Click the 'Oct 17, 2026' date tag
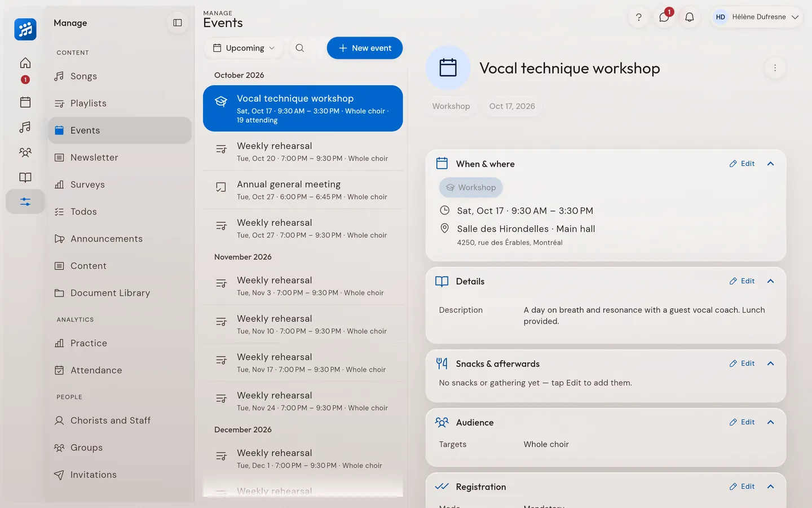Image resolution: width=812 pixels, height=508 pixels. 512,106
